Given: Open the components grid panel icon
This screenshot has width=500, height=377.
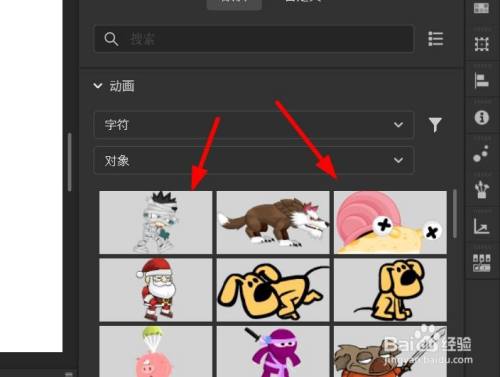Looking at the screenshot, I should pos(482,263).
